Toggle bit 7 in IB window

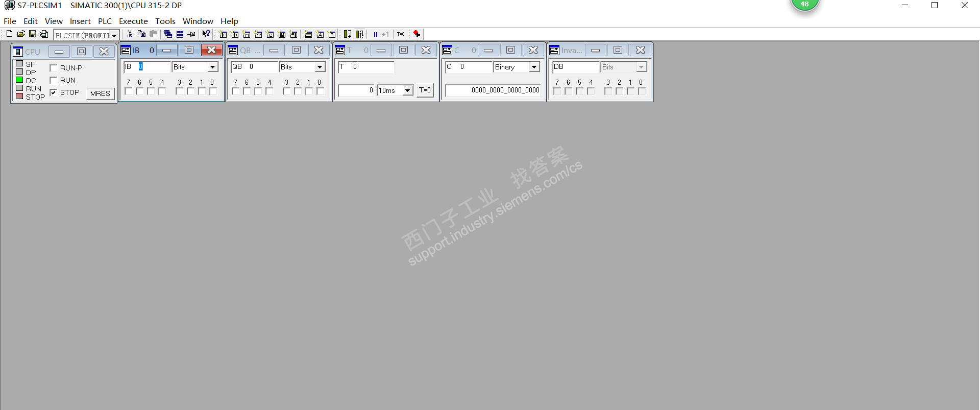(x=128, y=91)
